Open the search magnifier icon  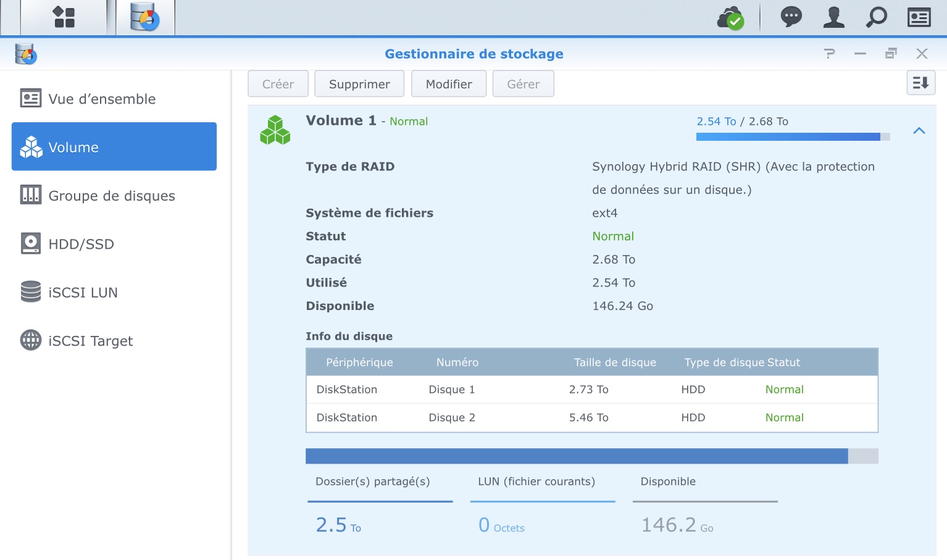pyautogui.click(x=876, y=17)
